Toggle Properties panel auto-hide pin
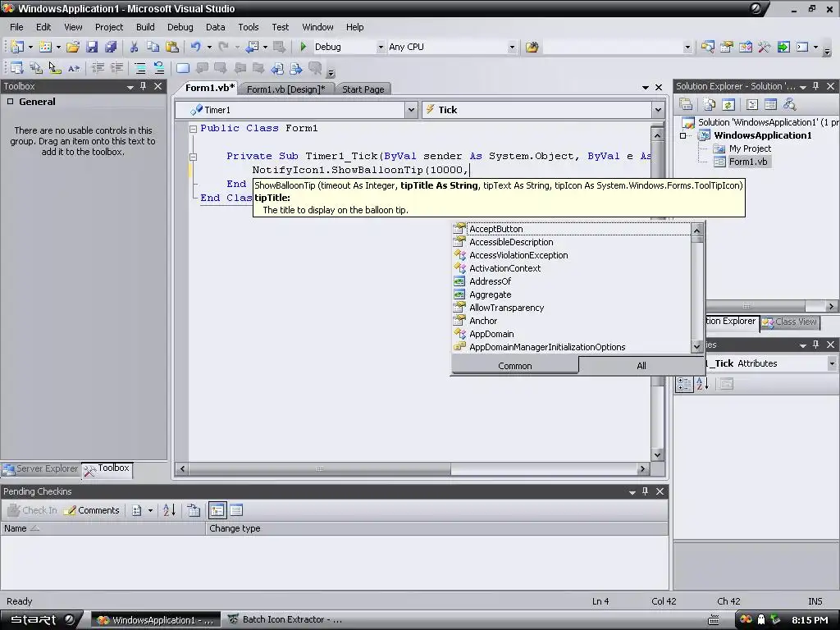Screen dimensions: 840x630 click(816, 345)
